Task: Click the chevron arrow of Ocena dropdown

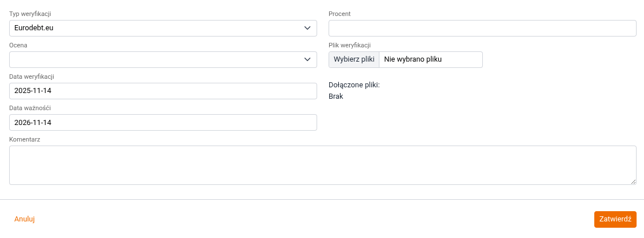Action: [307, 59]
